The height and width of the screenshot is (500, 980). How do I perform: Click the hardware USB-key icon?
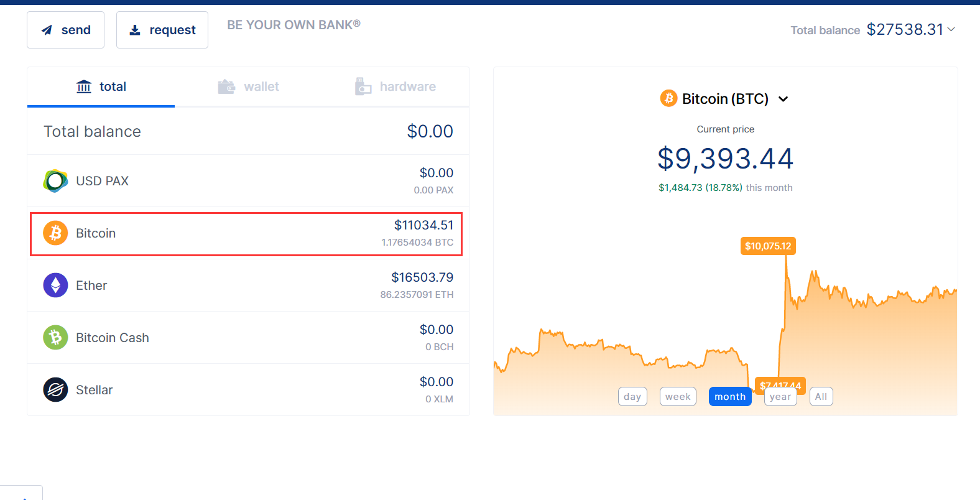coord(363,86)
